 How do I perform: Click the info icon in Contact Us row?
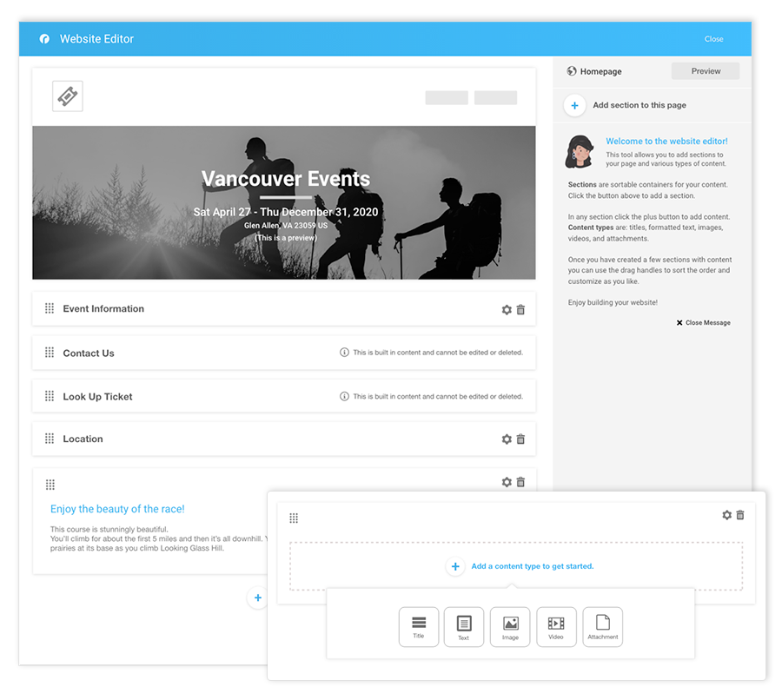point(344,353)
